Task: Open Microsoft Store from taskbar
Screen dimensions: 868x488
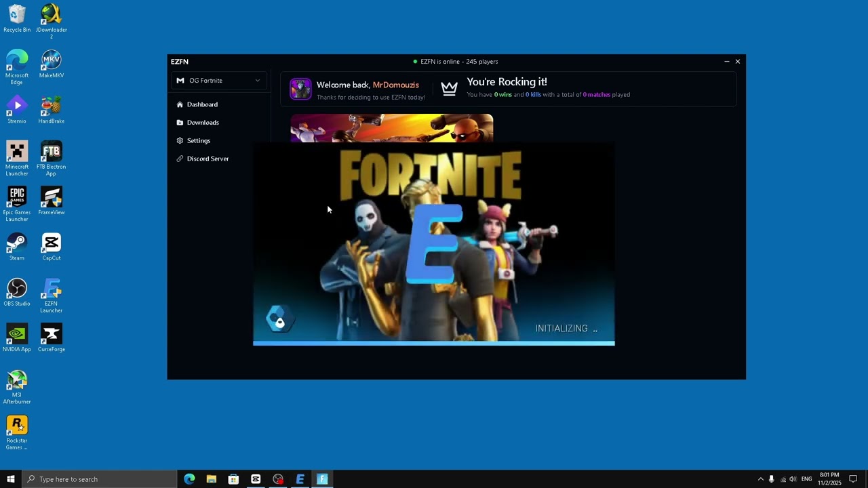Action: click(233, 479)
